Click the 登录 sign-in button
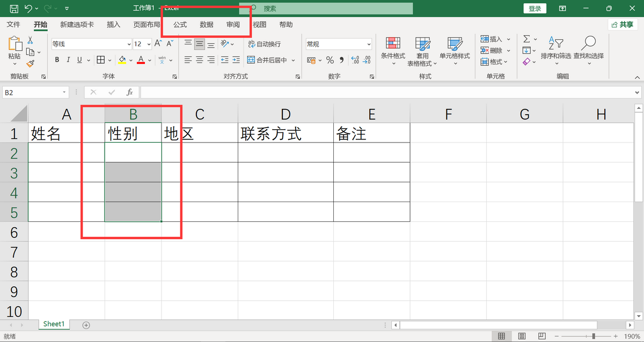This screenshot has width=644, height=342. 535,9
